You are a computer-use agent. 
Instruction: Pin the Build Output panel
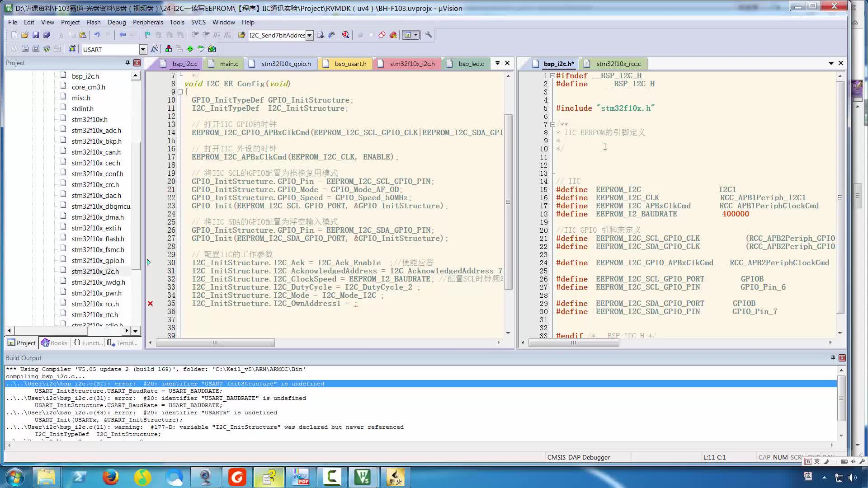833,358
